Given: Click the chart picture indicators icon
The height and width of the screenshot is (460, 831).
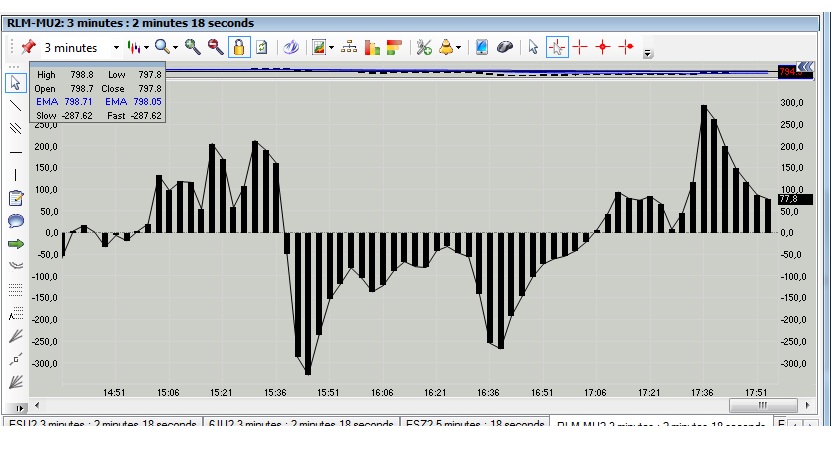Looking at the screenshot, I should [x=319, y=48].
